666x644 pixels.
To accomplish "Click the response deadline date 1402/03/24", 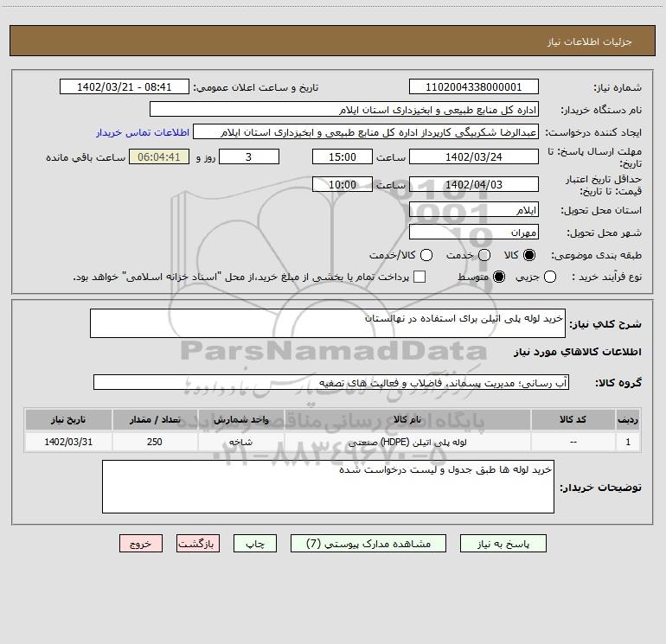I will pyautogui.click(x=474, y=157).
